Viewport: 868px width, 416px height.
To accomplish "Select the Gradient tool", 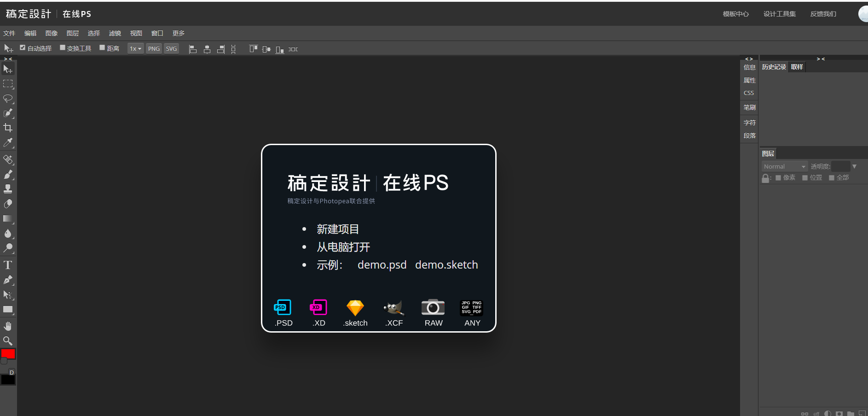I will pyautogui.click(x=8, y=219).
